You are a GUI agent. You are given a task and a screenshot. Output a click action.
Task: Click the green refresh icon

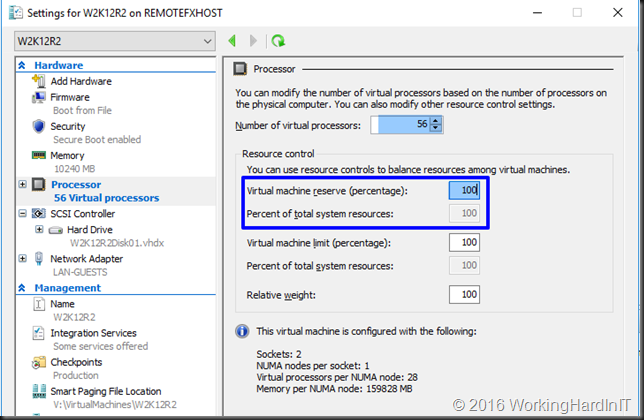pos(278,41)
